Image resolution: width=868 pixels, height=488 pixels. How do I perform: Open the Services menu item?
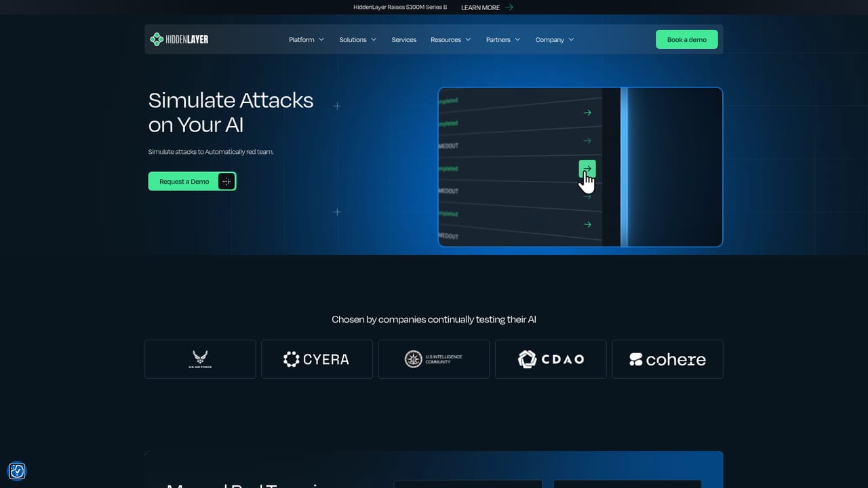404,40
